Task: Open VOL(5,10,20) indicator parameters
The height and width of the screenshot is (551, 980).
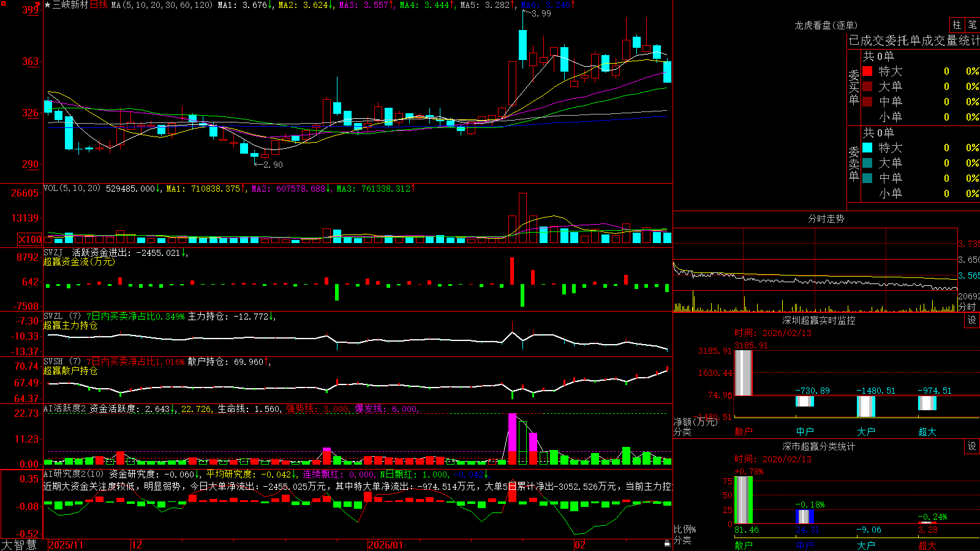Action: 72,188
